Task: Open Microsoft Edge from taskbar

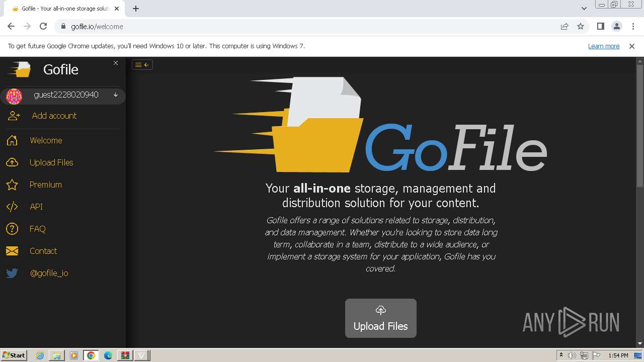Action: 108,355
